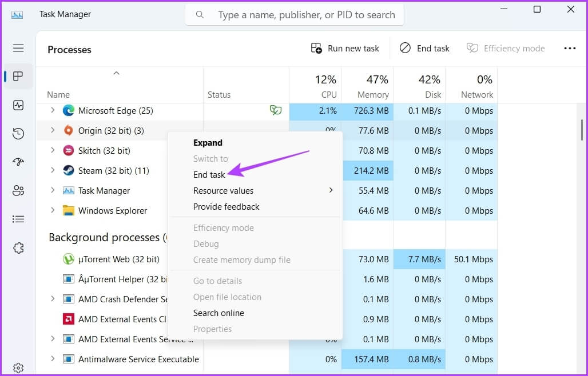The height and width of the screenshot is (376, 588).
Task: Click the Microsoft Edge process icon
Action: click(x=68, y=110)
